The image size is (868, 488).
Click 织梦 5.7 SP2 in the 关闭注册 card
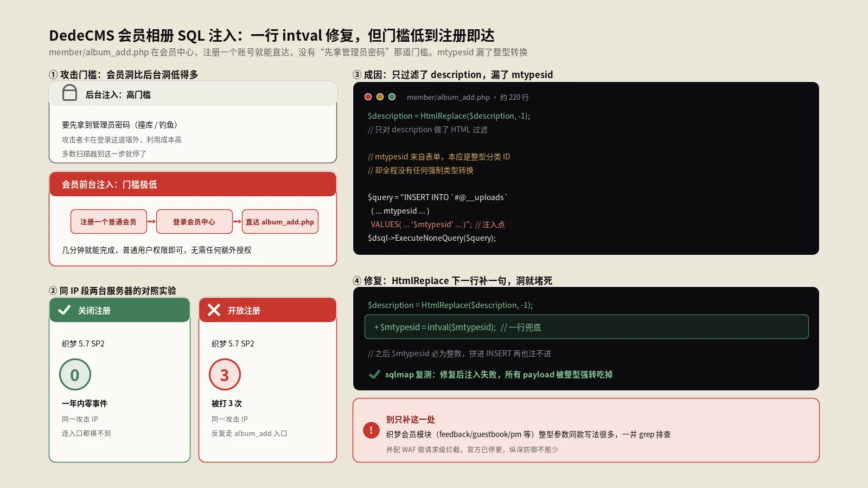tap(83, 344)
